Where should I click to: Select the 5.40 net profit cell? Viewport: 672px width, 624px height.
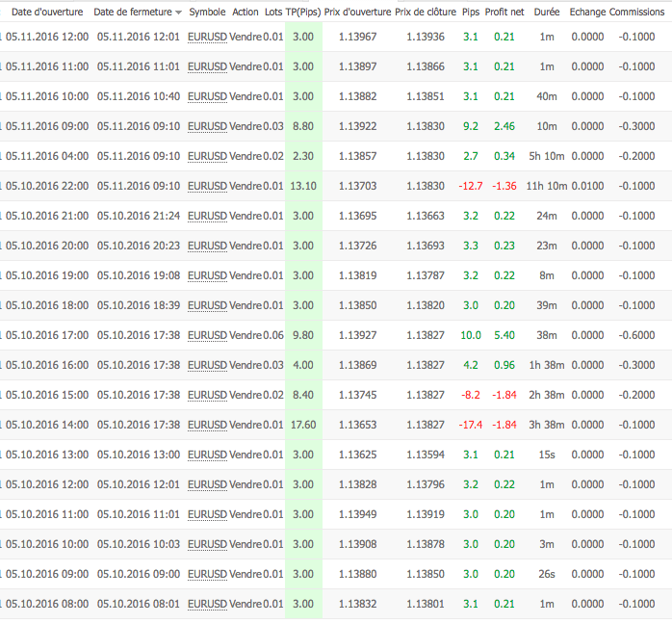[504, 335]
